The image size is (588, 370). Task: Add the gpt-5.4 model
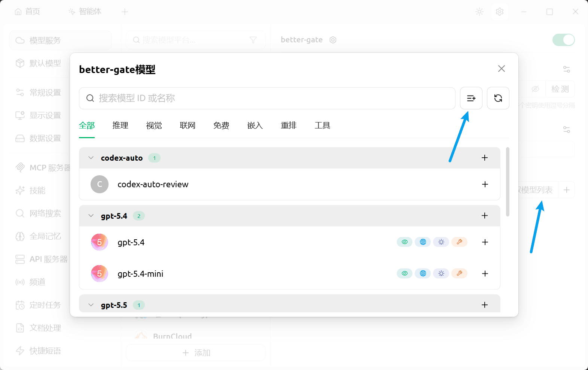click(485, 242)
